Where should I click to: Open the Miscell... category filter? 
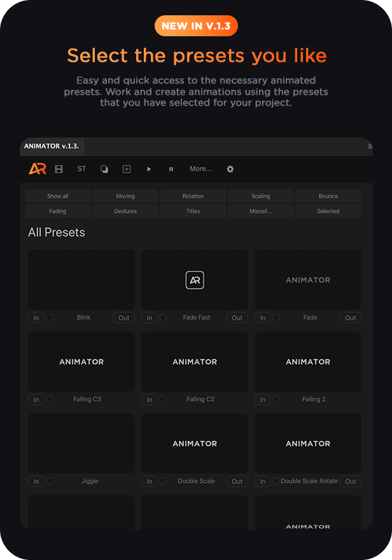[260, 211]
